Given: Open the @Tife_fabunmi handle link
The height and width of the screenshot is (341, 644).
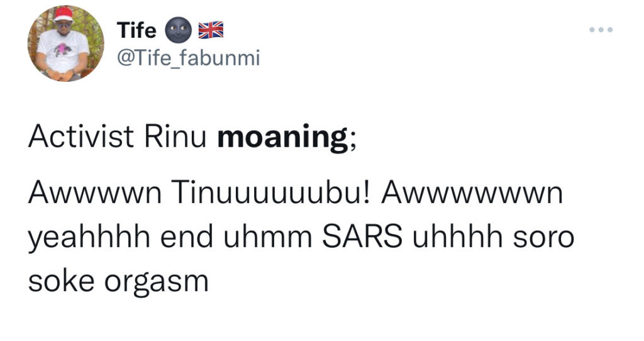Looking at the screenshot, I should pos(188,59).
